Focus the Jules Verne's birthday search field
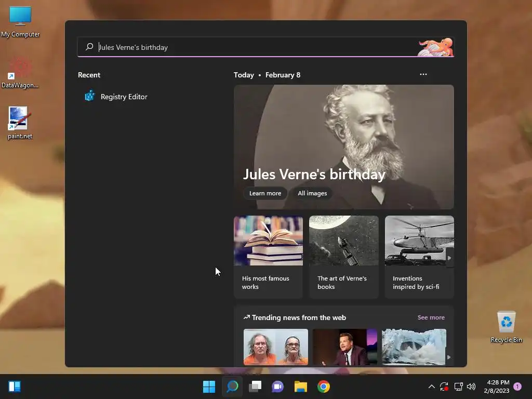 point(266,47)
